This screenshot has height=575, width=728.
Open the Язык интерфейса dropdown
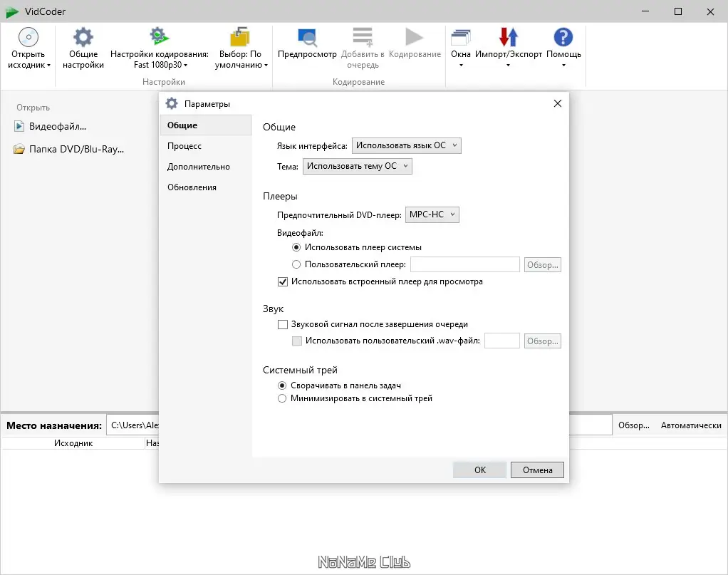click(x=406, y=145)
